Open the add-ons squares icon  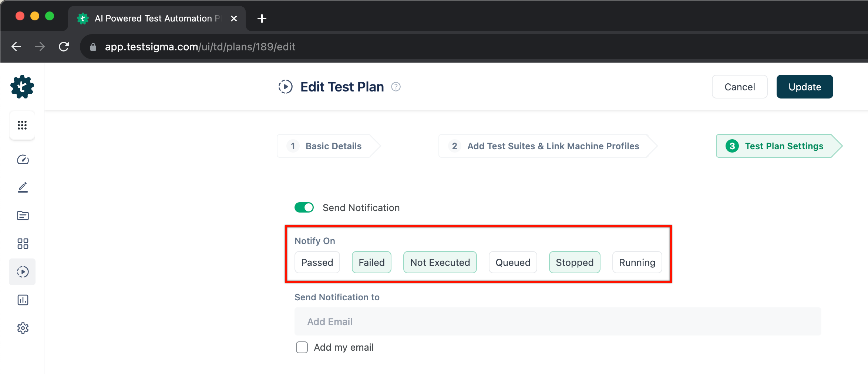tap(23, 244)
